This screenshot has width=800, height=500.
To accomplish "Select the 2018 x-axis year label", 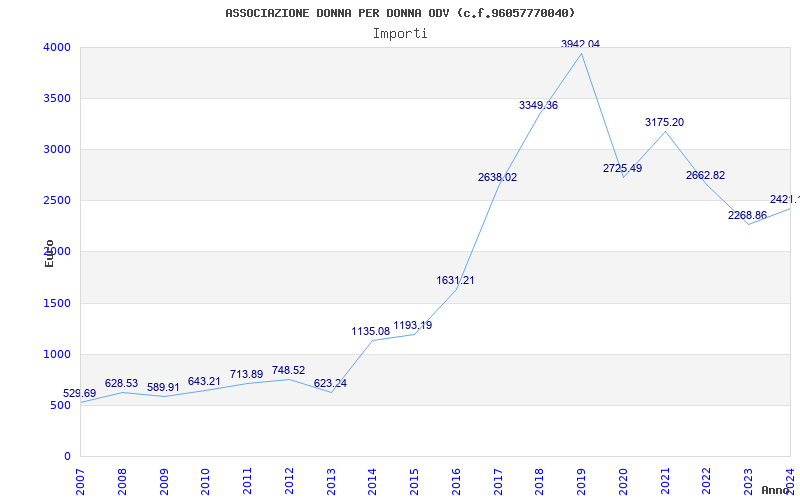I will point(539,482).
